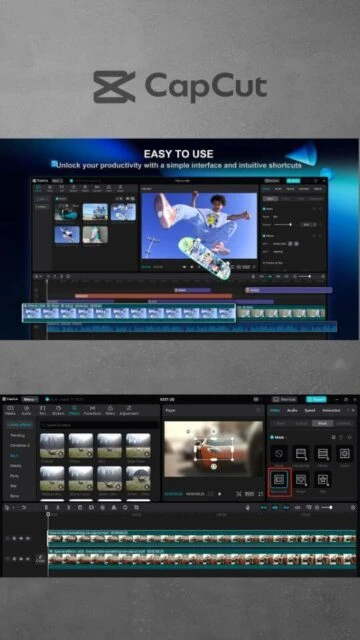Click Export button in lower CapCut window
This screenshot has width=360, height=640.
point(316,399)
